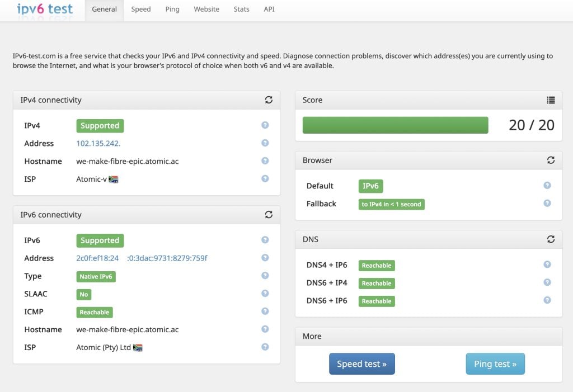Image resolution: width=573 pixels, height=392 pixels.
Task: Click help icon for Atomic-v ISP row
Action: coord(265,178)
